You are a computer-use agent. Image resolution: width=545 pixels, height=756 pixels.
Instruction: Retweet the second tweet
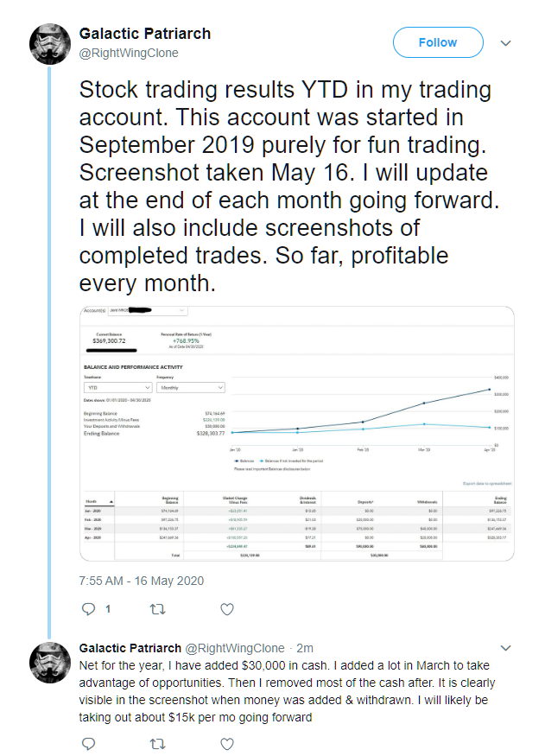coord(157,742)
